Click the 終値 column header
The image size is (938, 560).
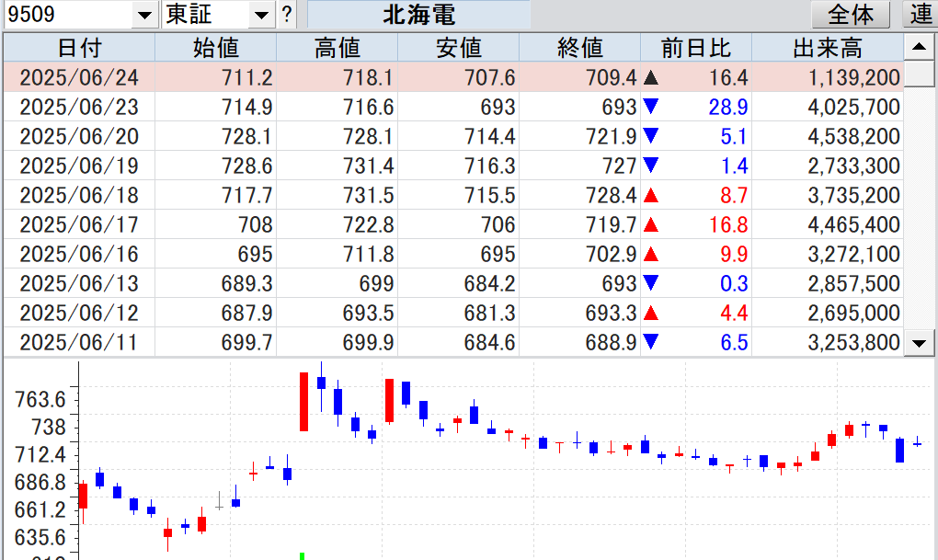[x=579, y=48]
